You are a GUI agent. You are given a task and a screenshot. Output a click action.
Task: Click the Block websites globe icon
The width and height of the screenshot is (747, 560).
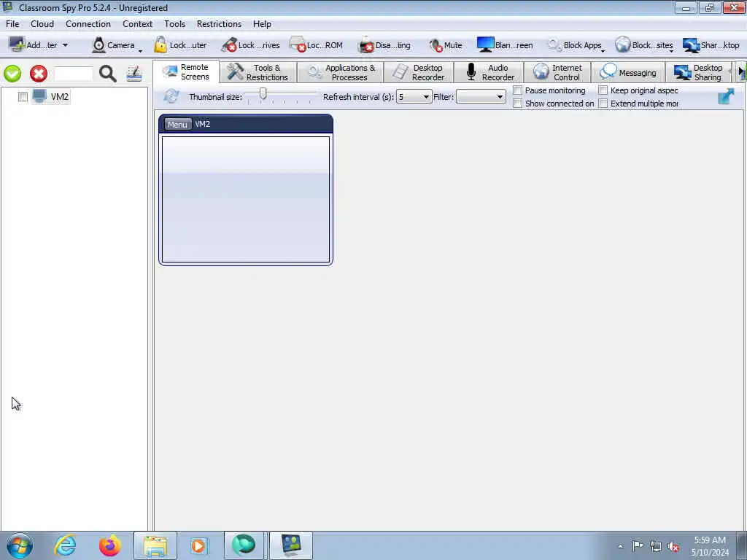coord(623,44)
